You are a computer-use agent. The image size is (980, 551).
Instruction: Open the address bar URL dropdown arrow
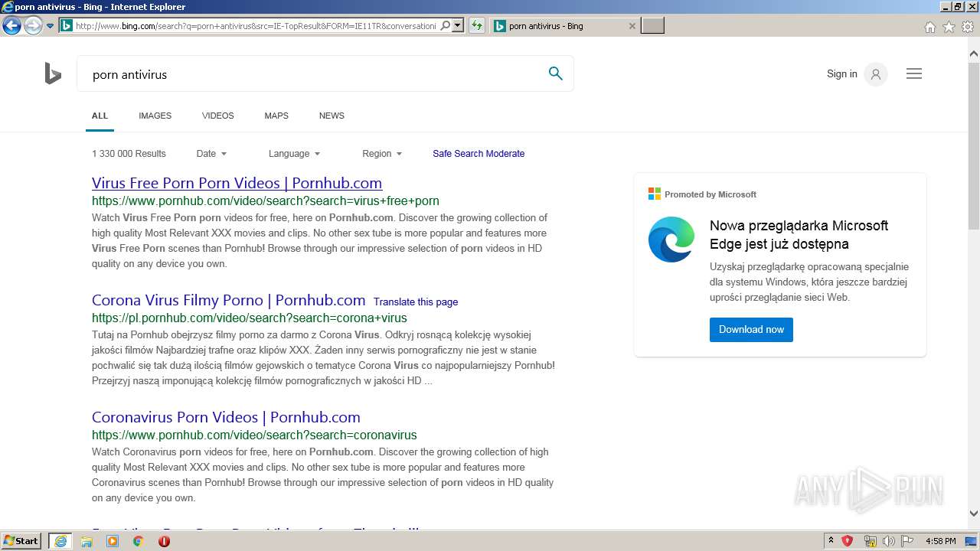click(458, 25)
